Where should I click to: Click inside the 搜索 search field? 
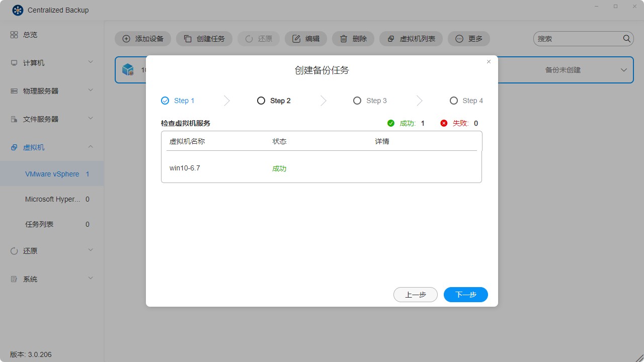pos(579,38)
